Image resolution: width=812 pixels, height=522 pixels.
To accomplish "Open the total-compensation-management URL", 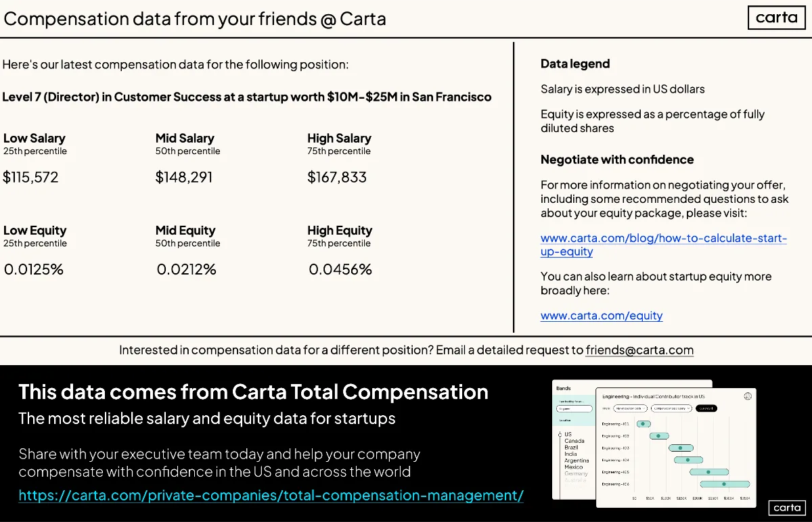I will 271,496.
